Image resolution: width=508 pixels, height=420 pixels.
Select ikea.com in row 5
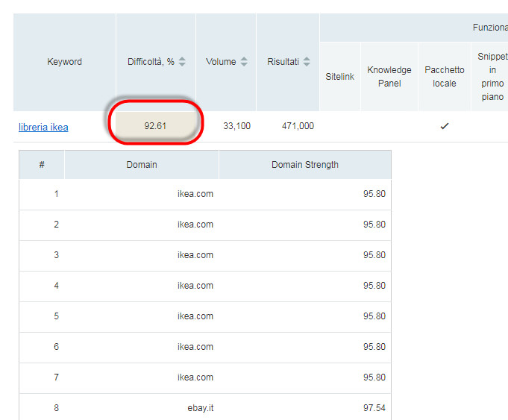(195, 316)
